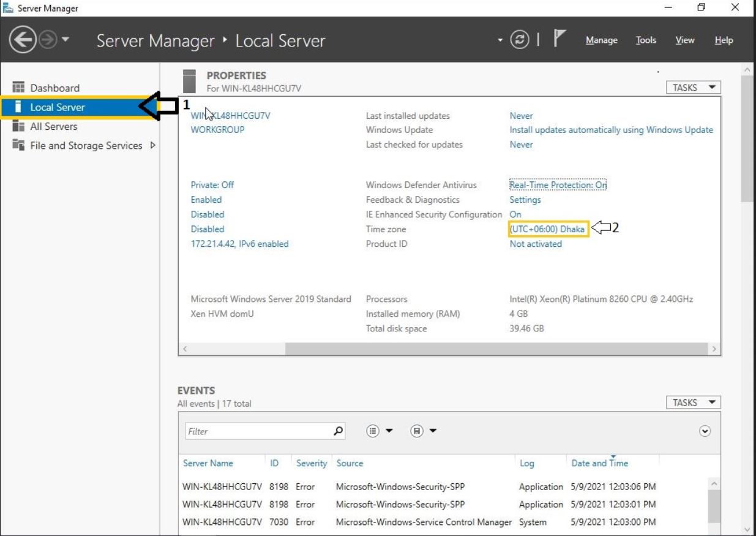The image size is (756, 536).
Task: Click Intel Xeon Platinum processor text
Action: (x=601, y=299)
